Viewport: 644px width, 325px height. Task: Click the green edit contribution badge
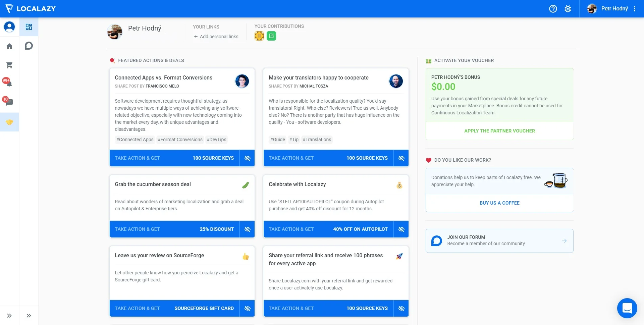click(271, 36)
